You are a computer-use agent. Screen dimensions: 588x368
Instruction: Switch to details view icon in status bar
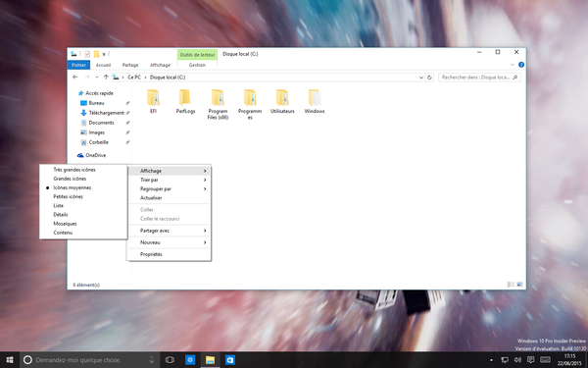(511, 285)
